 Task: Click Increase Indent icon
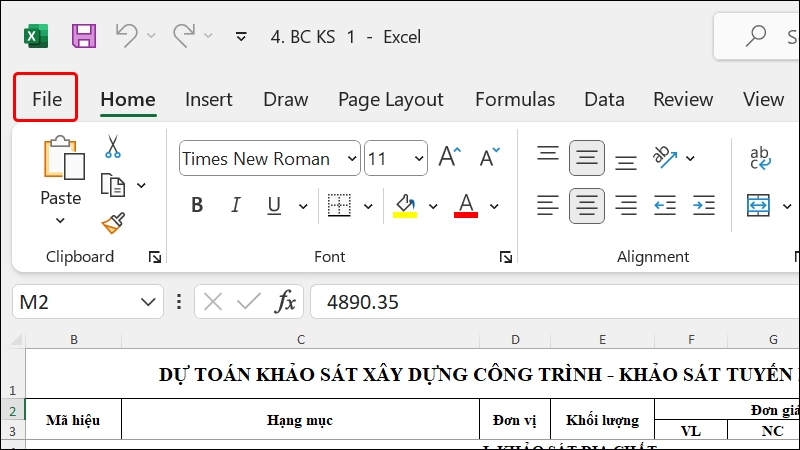click(x=704, y=206)
